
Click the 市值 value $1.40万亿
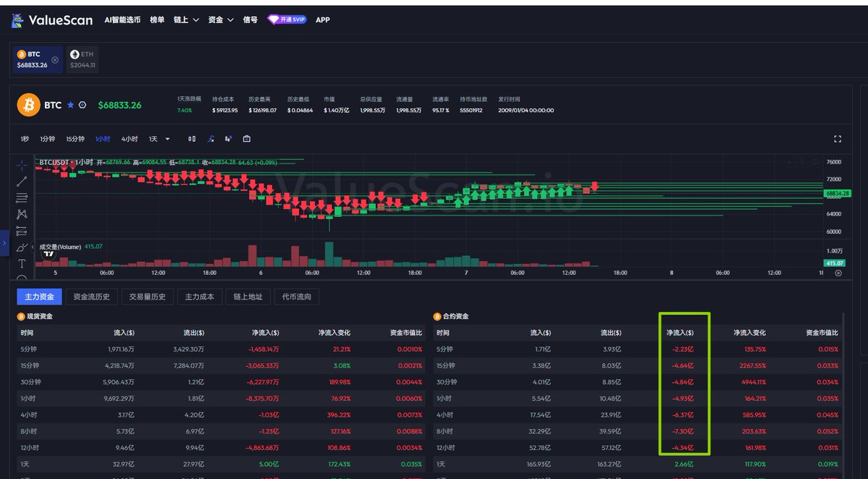337,111
